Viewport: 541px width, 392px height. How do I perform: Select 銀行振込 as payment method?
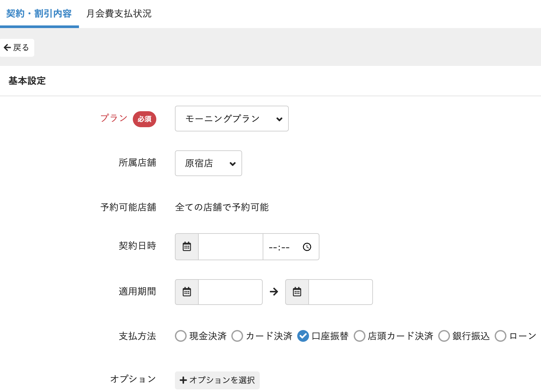[444, 336]
